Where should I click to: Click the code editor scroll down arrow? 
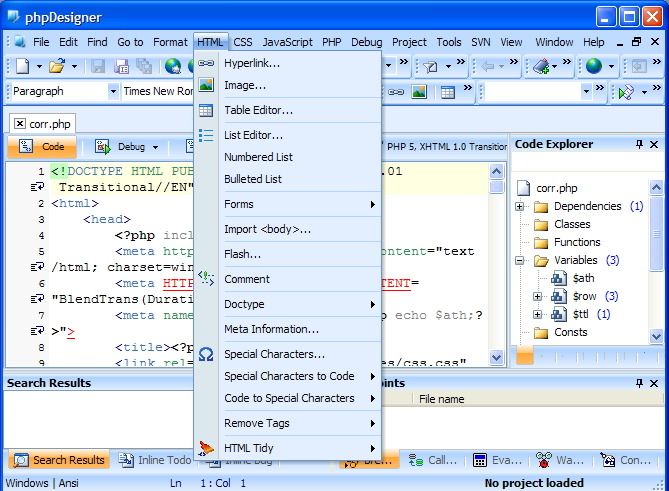tap(496, 357)
